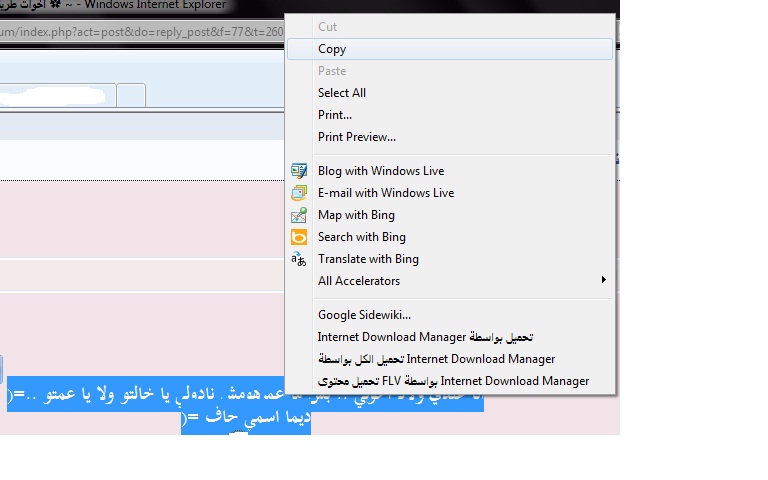The height and width of the screenshot is (480, 768).
Task: Expand the All Accelerators submenu arrow
Action: click(x=602, y=281)
